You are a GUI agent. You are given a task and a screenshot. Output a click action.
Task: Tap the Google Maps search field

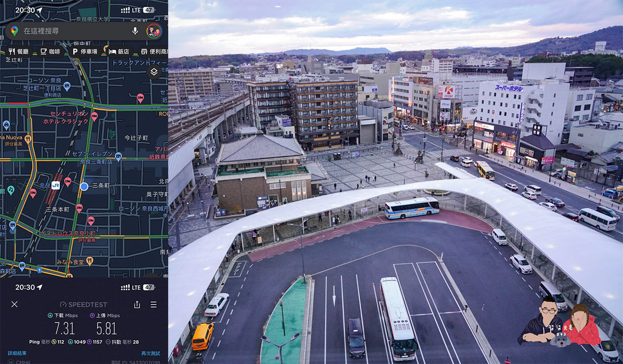[84, 31]
